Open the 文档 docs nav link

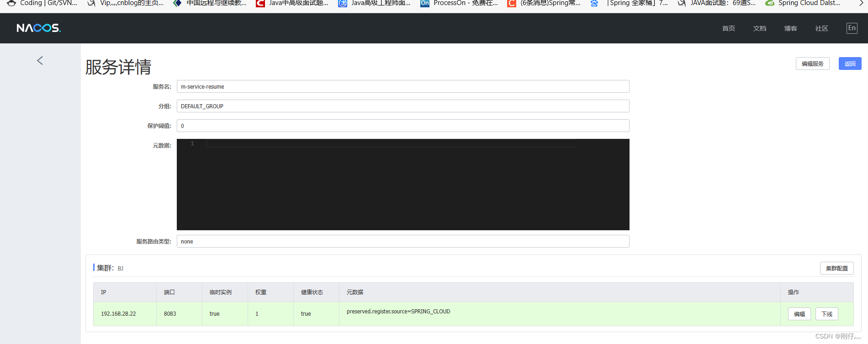coord(760,28)
